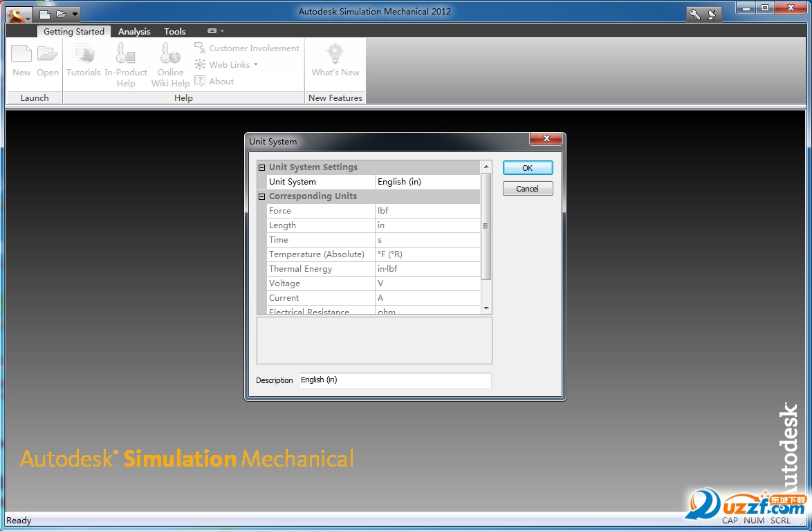
Task: Select the Unit System value English (in)
Action: pos(427,182)
